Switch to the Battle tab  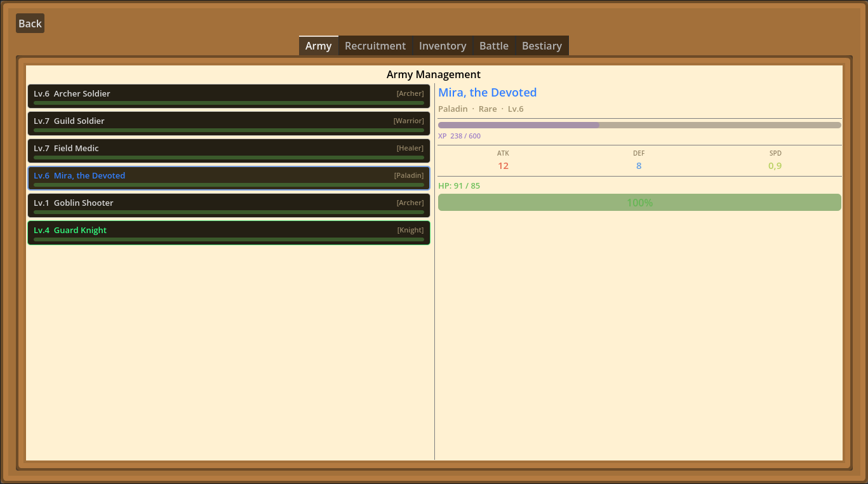pos(494,46)
